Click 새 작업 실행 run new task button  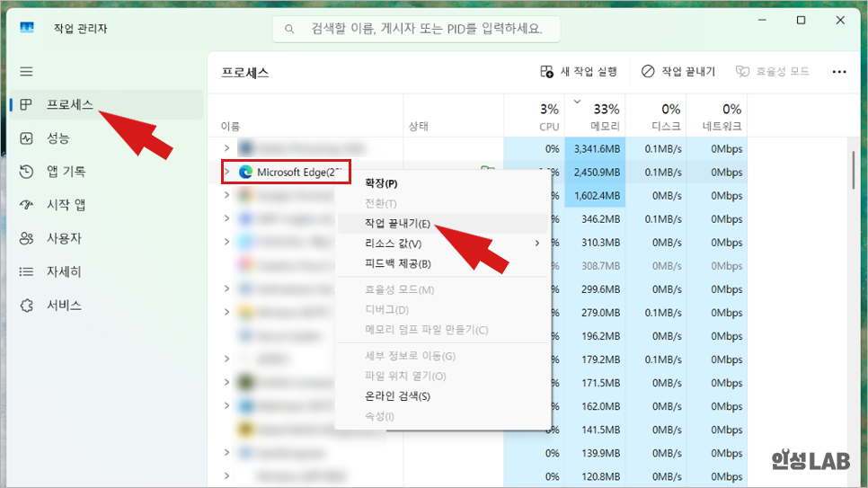[x=579, y=72]
